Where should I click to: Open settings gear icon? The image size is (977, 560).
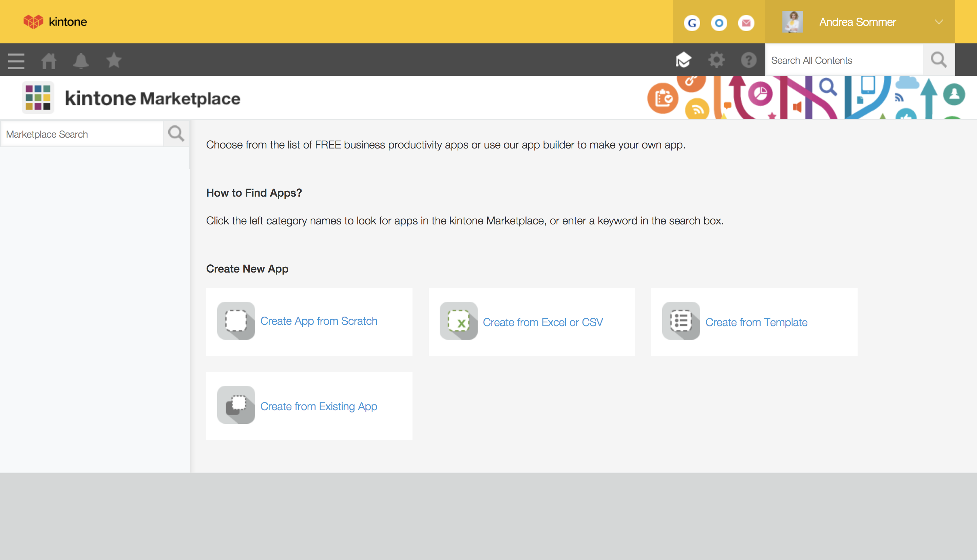tap(716, 60)
